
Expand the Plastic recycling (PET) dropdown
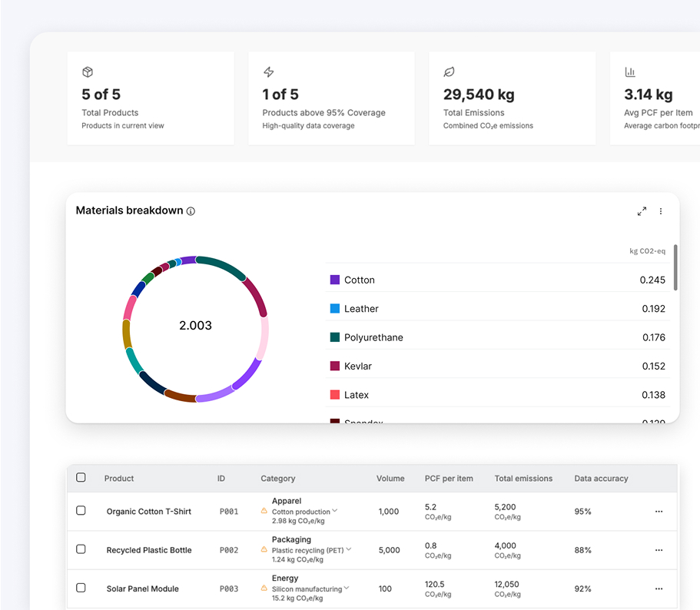click(x=349, y=549)
